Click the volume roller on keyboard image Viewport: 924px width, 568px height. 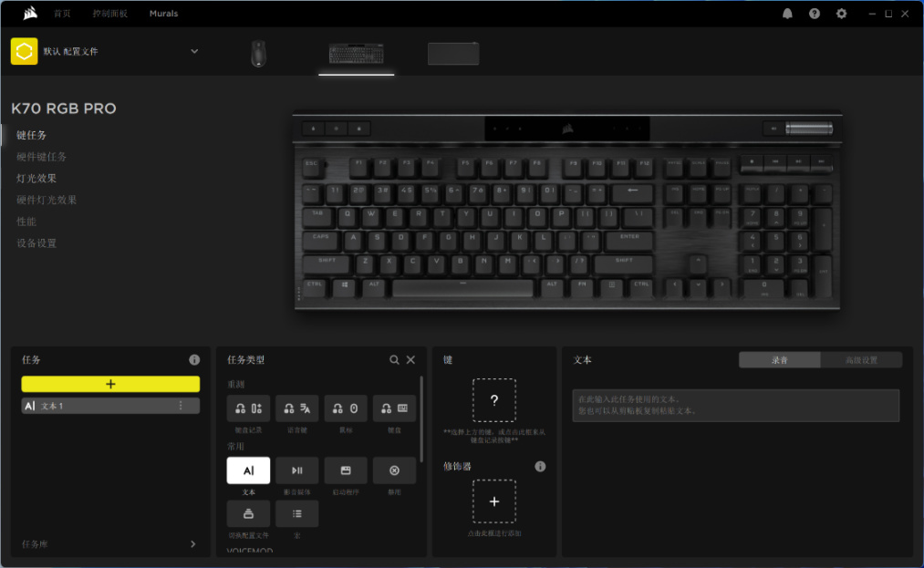click(808, 128)
